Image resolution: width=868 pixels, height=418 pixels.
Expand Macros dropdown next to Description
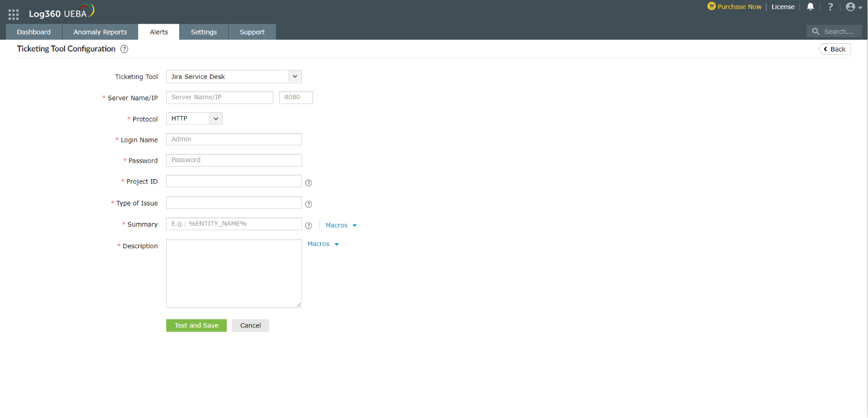coord(323,244)
